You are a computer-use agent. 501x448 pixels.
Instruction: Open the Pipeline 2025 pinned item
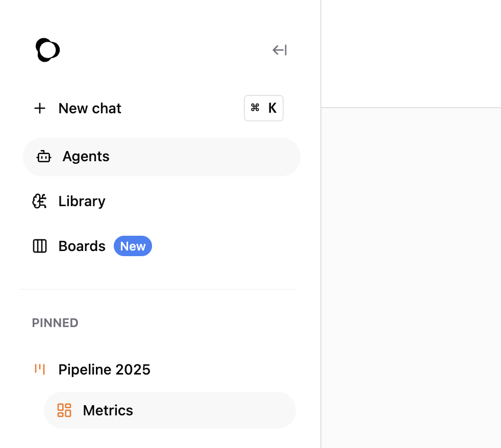[x=105, y=369]
